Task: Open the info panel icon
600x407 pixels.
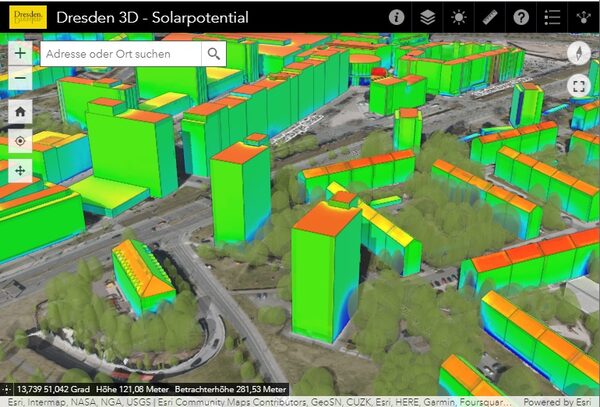Action: [x=397, y=17]
